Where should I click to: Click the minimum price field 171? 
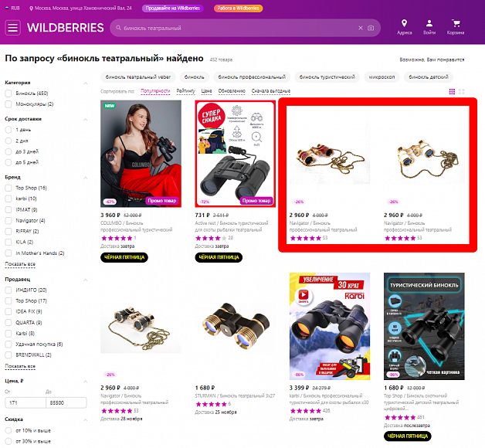coord(25,403)
